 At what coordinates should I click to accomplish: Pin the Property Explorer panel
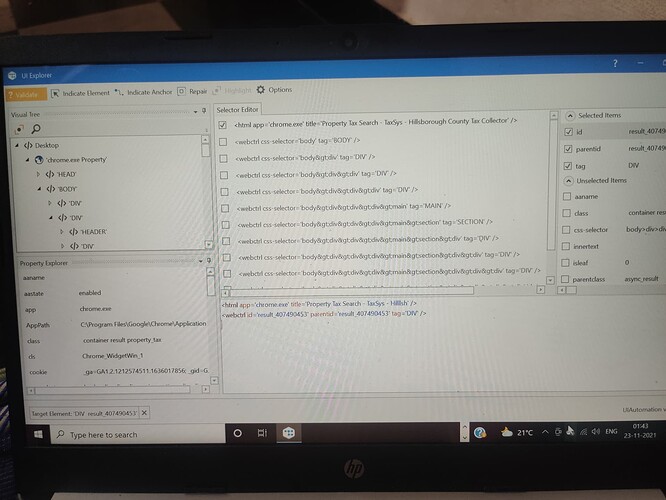[209, 260]
